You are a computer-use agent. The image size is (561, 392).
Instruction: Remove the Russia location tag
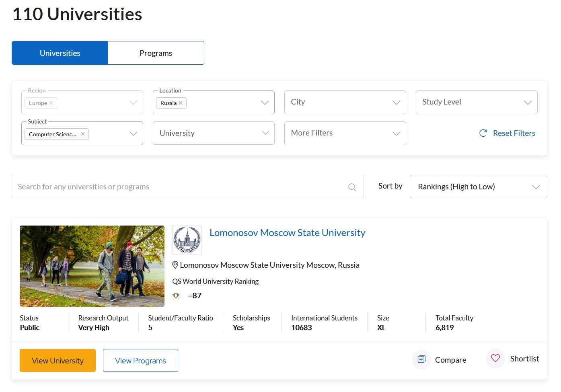click(x=181, y=103)
